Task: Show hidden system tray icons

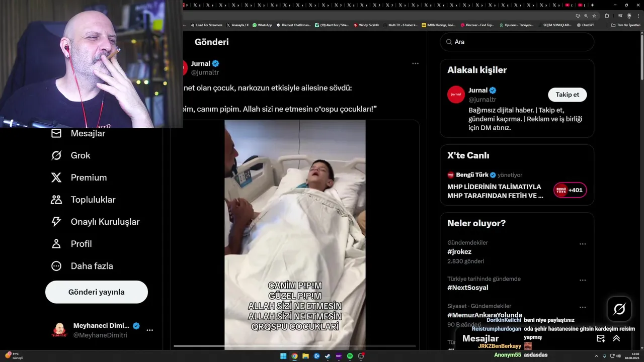Action: tap(596, 356)
